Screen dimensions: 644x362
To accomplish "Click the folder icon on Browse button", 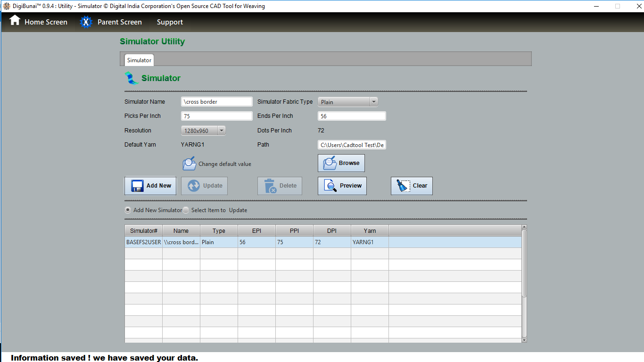I will tap(330, 163).
